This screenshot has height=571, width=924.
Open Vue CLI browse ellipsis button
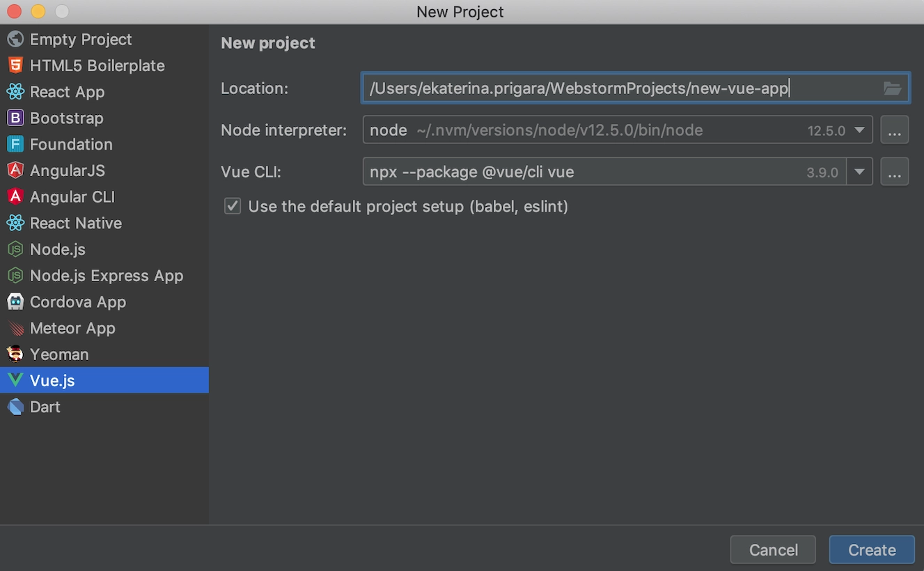(x=895, y=171)
